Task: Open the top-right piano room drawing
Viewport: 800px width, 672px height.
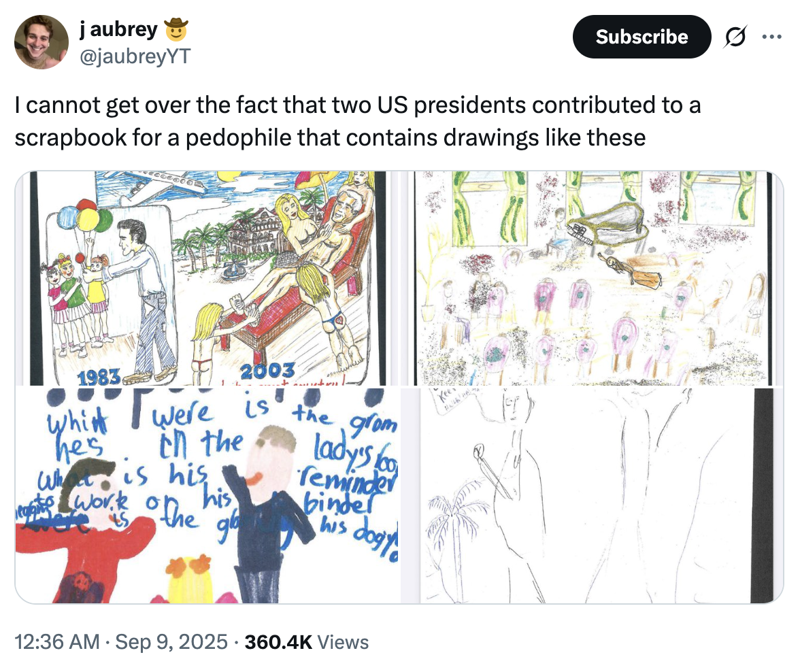Action: (x=592, y=278)
